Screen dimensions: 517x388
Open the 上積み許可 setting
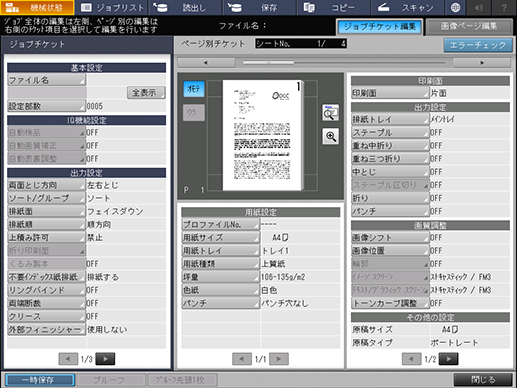(46, 237)
